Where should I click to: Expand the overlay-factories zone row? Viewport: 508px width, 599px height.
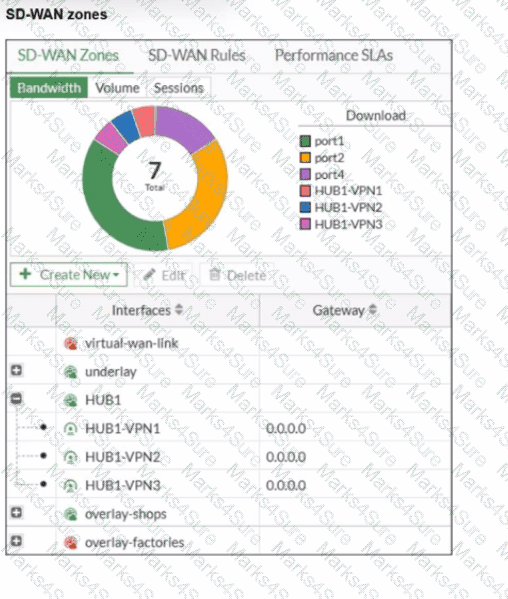[16, 541]
